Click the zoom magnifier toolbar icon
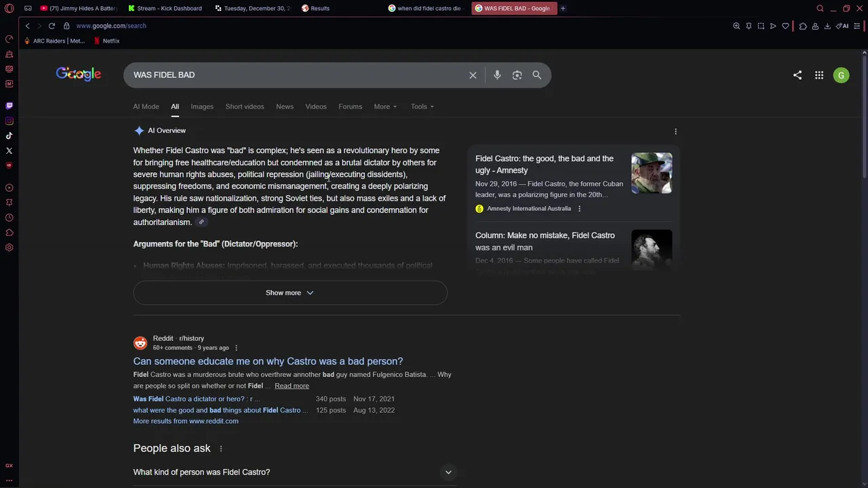 tap(736, 26)
